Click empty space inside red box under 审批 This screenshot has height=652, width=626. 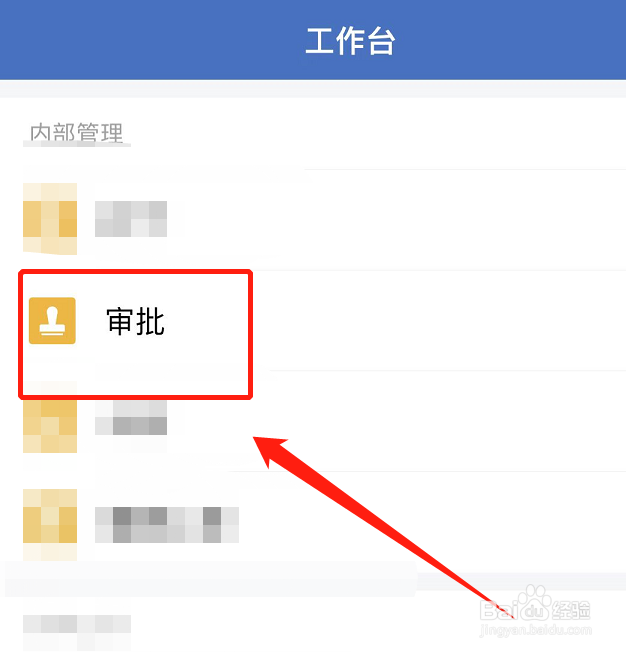pos(137,370)
